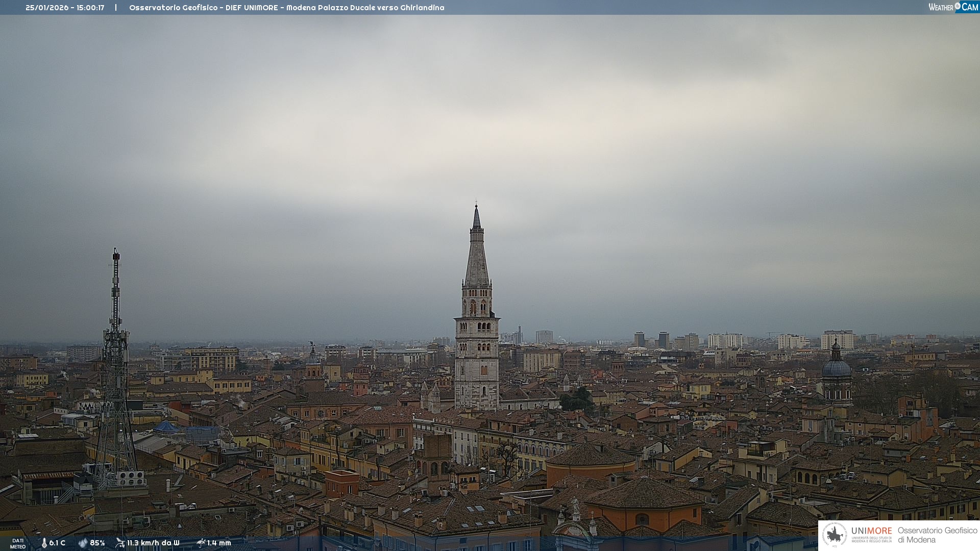Open the DATI METEO label
Image resolution: width=980 pixels, height=551 pixels.
pyautogui.click(x=18, y=543)
